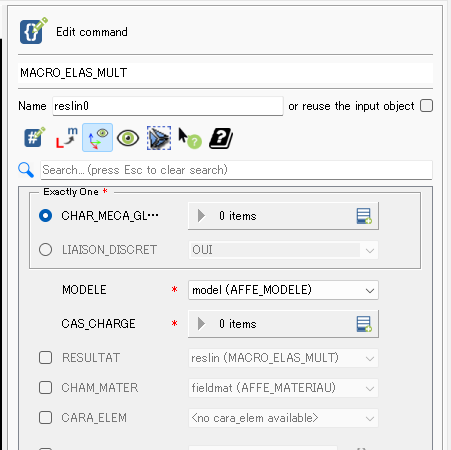This screenshot has height=450, width=451.
Task: Click the cursor with question mark icon
Action: [190, 138]
